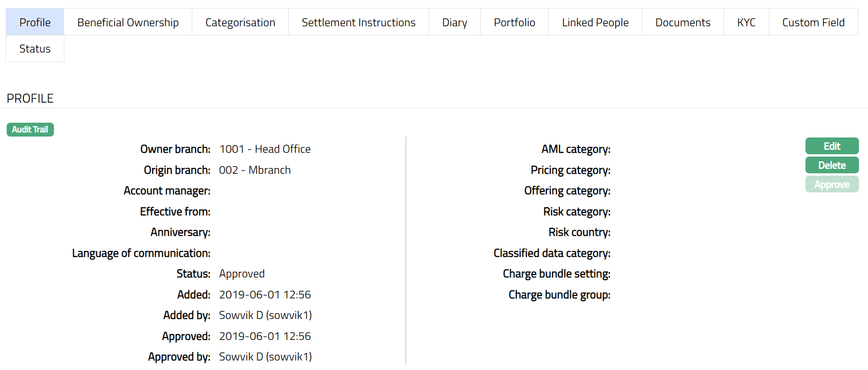The width and height of the screenshot is (868, 370).
Task: Click the PROFILE section heading
Action: [x=30, y=98]
